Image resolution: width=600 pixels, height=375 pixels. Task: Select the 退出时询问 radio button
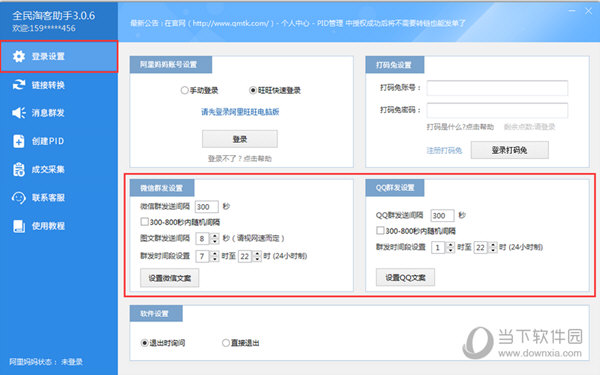[144, 343]
